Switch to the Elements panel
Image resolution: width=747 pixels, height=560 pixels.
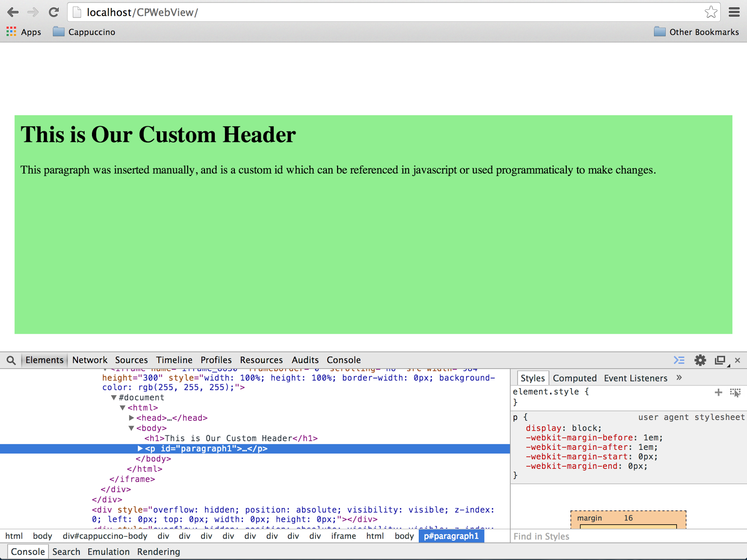[44, 360]
